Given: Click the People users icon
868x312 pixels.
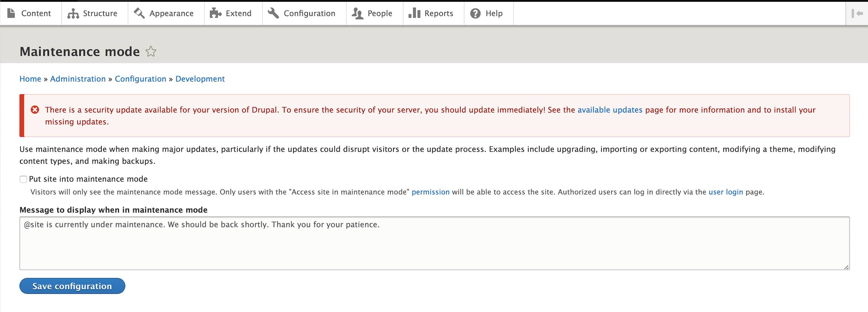Looking at the screenshot, I should click(x=357, y=14).
